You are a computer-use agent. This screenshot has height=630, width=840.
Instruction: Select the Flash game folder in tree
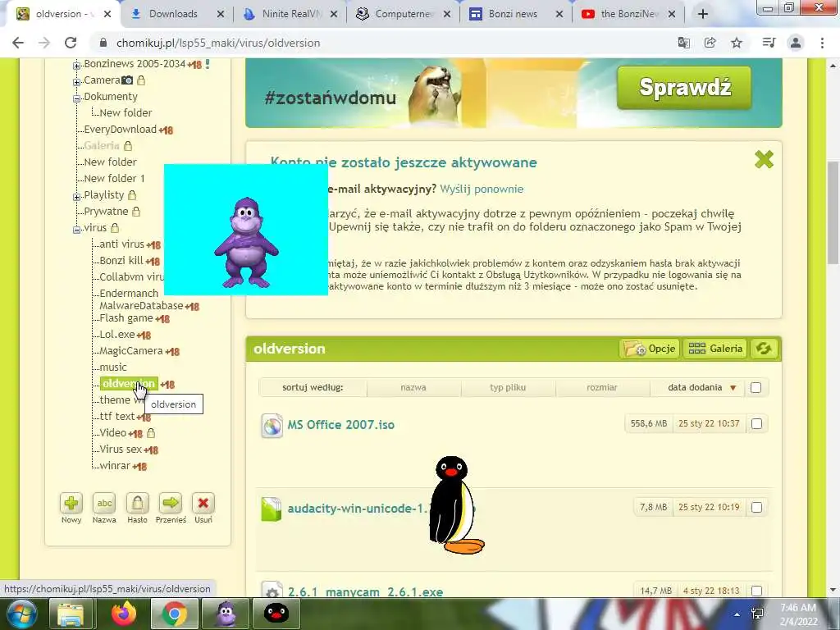[x=126, y=318]
